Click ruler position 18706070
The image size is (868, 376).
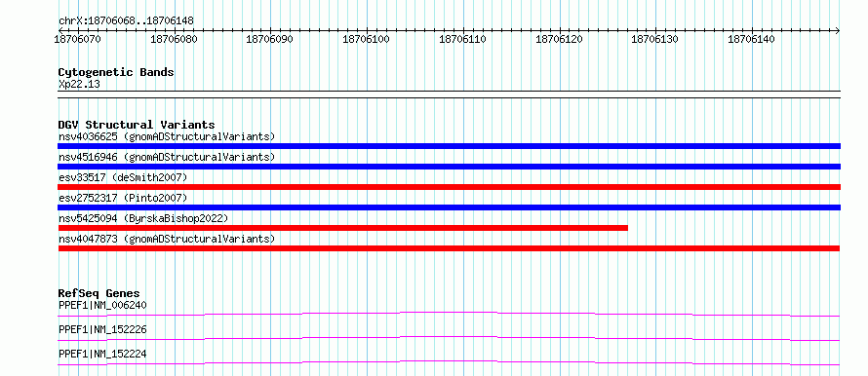click(x=78, y=39)
